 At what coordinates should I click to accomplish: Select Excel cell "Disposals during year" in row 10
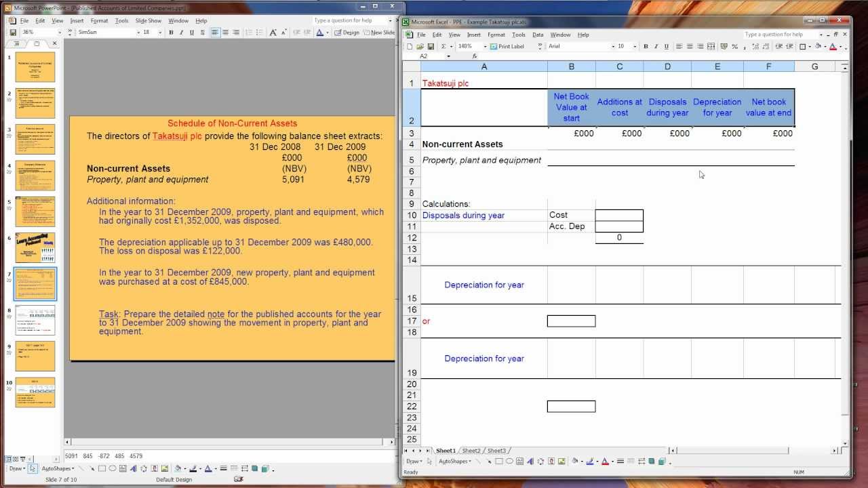pos(484,216)
